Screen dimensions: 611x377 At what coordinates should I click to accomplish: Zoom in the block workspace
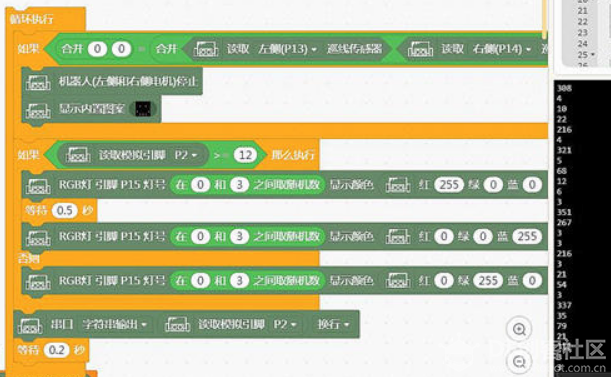click(519, 329)
